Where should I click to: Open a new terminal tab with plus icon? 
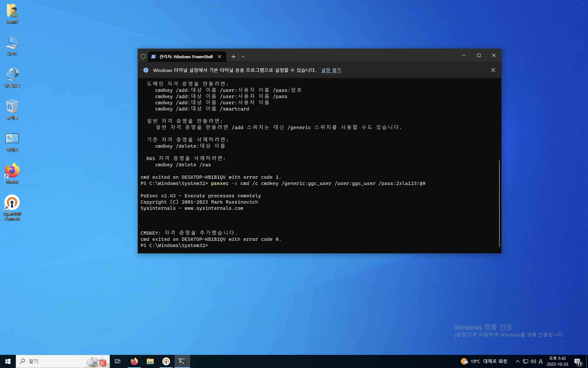pyautogui.click(x=233, y=57)
